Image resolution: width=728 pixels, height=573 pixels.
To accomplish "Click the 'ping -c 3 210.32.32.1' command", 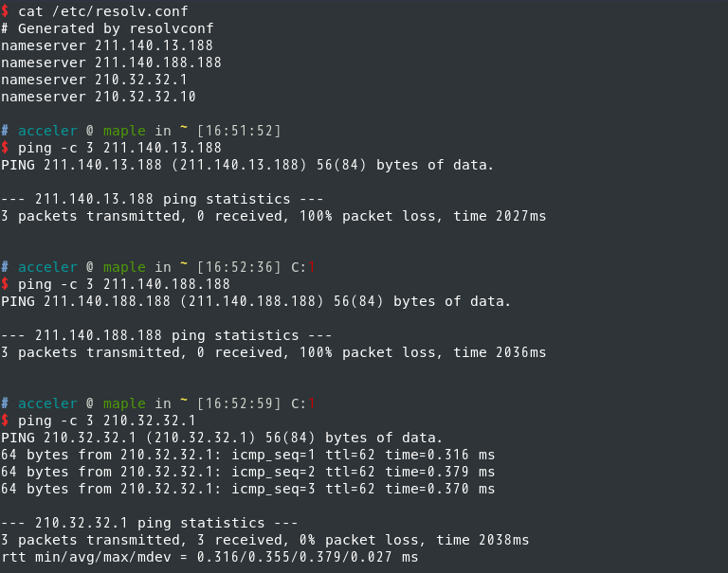I will (x=107, y=421).
